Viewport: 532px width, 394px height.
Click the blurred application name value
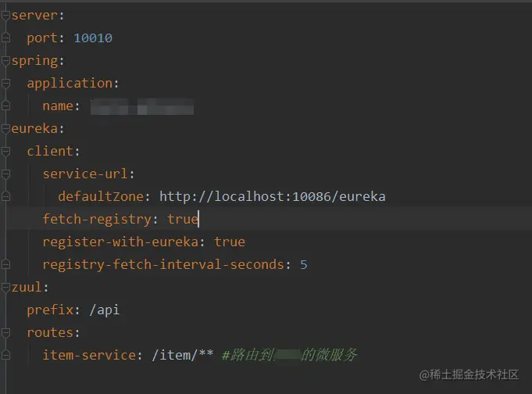click(141, 106)
